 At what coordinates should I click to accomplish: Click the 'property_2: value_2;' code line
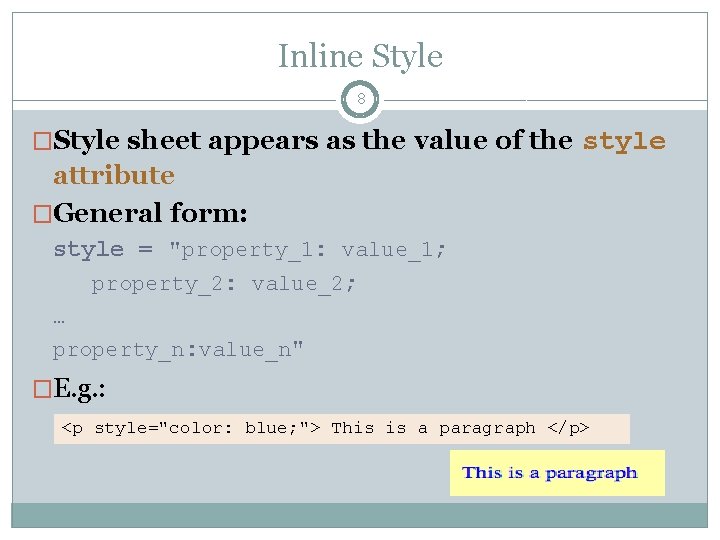coord(223,285)
